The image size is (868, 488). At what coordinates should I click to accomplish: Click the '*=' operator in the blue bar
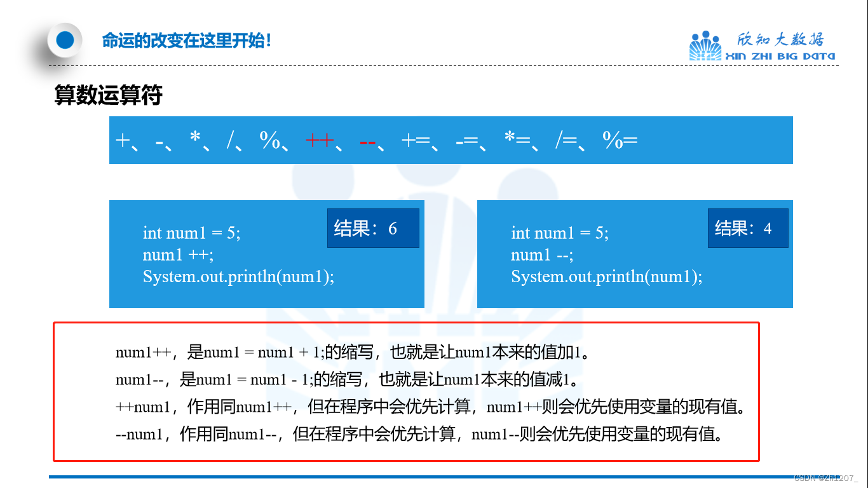tap(517, 139)
